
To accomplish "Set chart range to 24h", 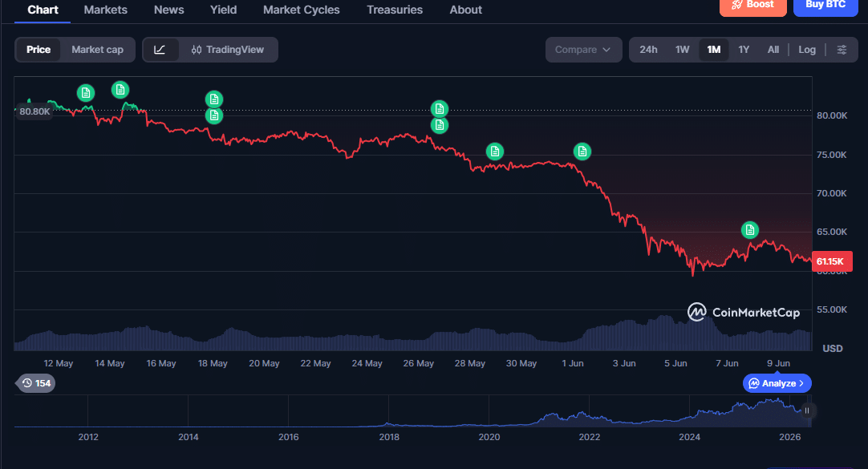I will point(648,50).
